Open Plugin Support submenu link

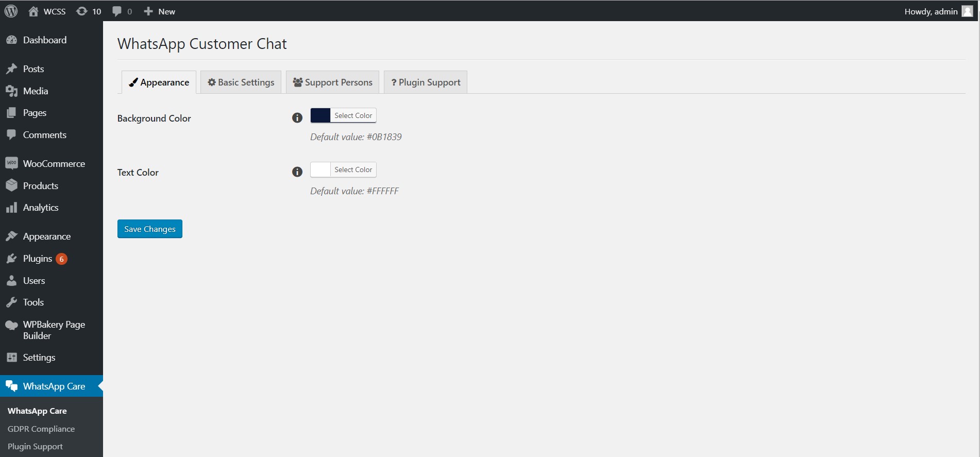point(35,446)
